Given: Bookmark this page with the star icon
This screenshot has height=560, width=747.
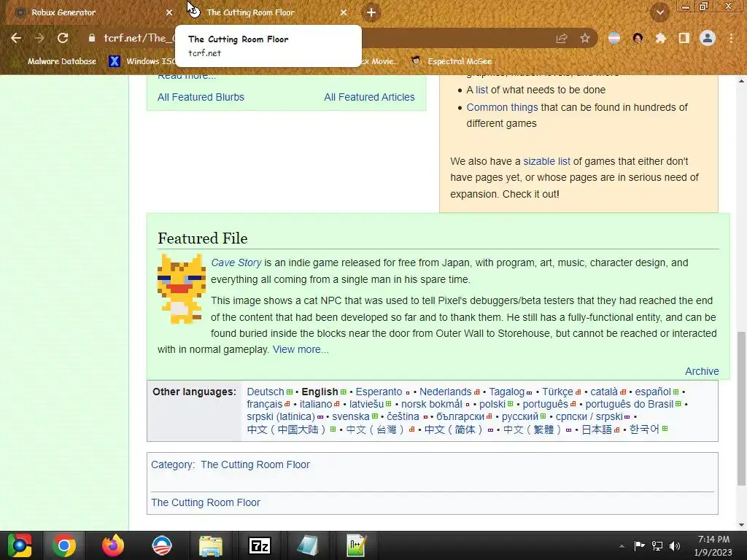Looking at the screenshot, I should [x=585, y=38].
